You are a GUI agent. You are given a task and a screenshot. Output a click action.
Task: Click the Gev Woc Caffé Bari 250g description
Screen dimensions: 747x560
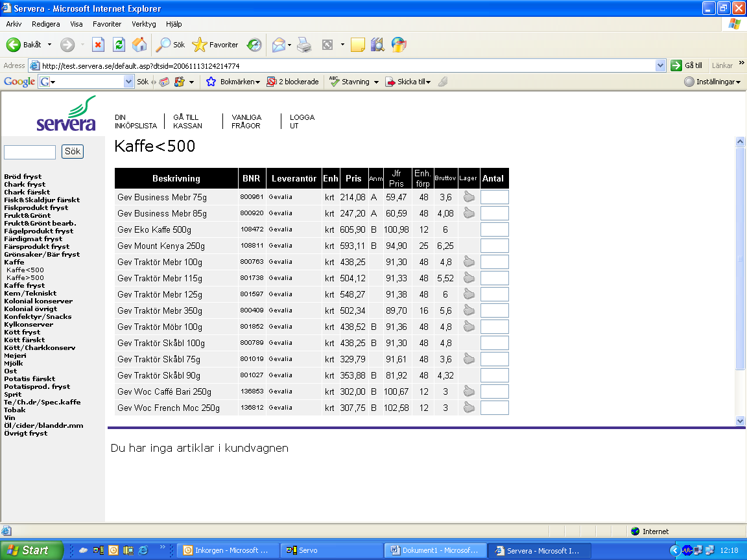point(164,391)
